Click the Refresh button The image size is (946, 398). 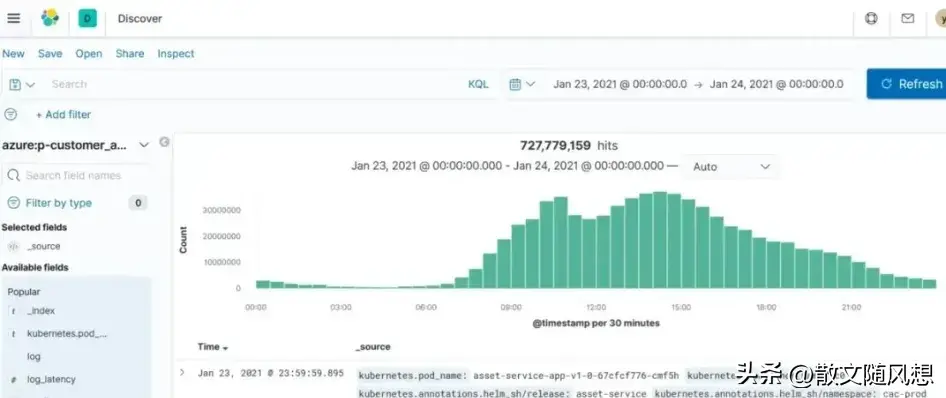906,84
